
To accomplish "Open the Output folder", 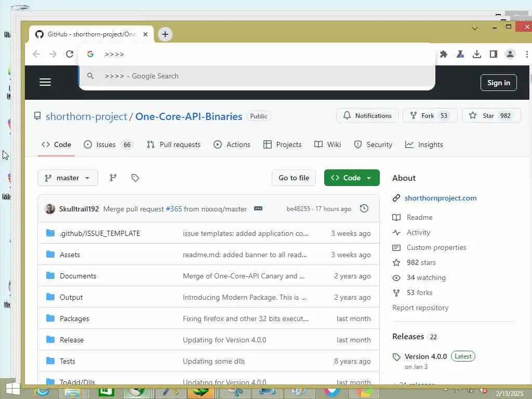I will (71, 298).
